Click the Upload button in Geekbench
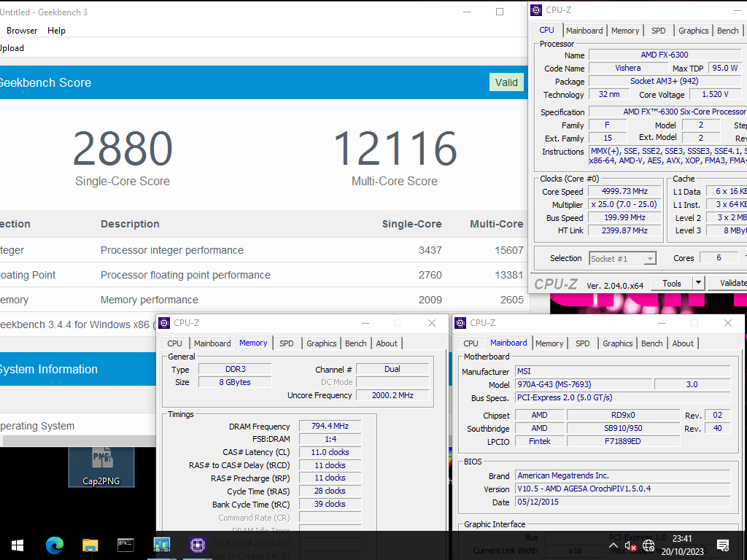Viewport: 747px width, 560px height. (x=12, y=48)
